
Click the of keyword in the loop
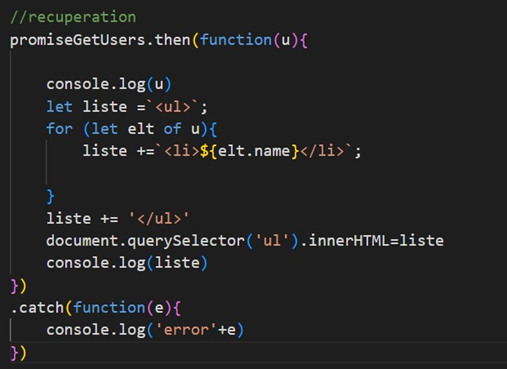172,129
